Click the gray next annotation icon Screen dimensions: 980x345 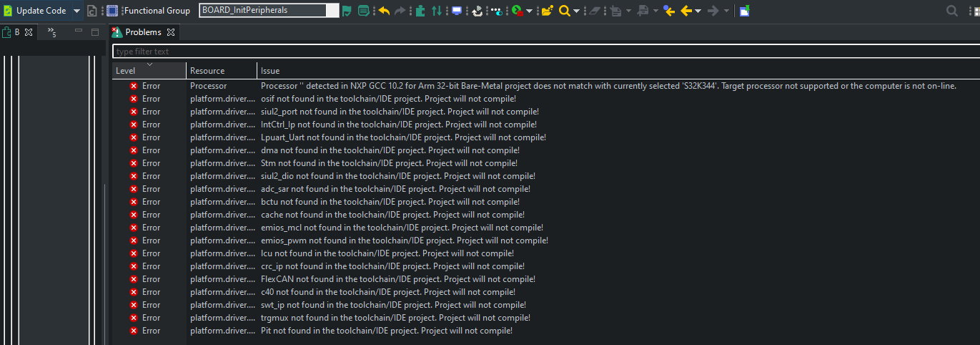616,11
